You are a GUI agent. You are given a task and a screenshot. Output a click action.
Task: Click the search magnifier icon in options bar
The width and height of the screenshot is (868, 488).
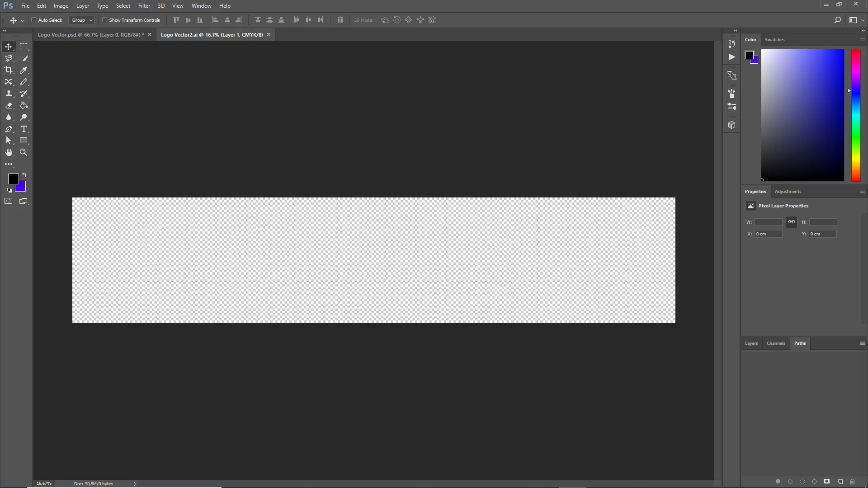837,20
